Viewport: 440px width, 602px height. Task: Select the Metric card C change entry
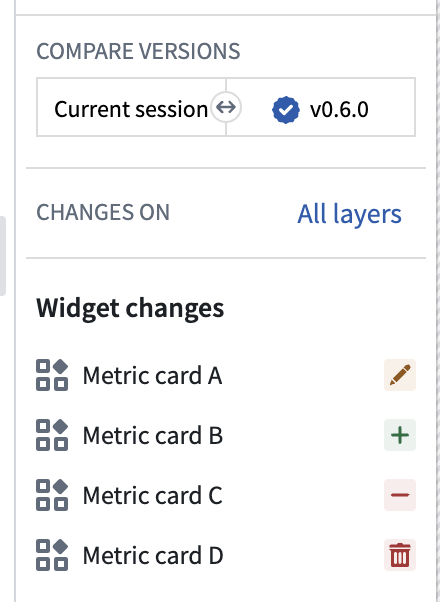226,495
